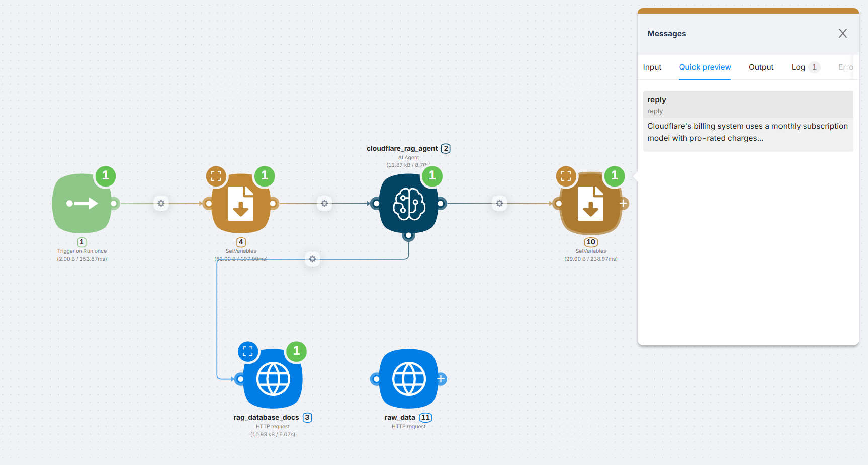Select the raw_data HTTP request node
Screen dimensions: 868x465
[408, 379]
